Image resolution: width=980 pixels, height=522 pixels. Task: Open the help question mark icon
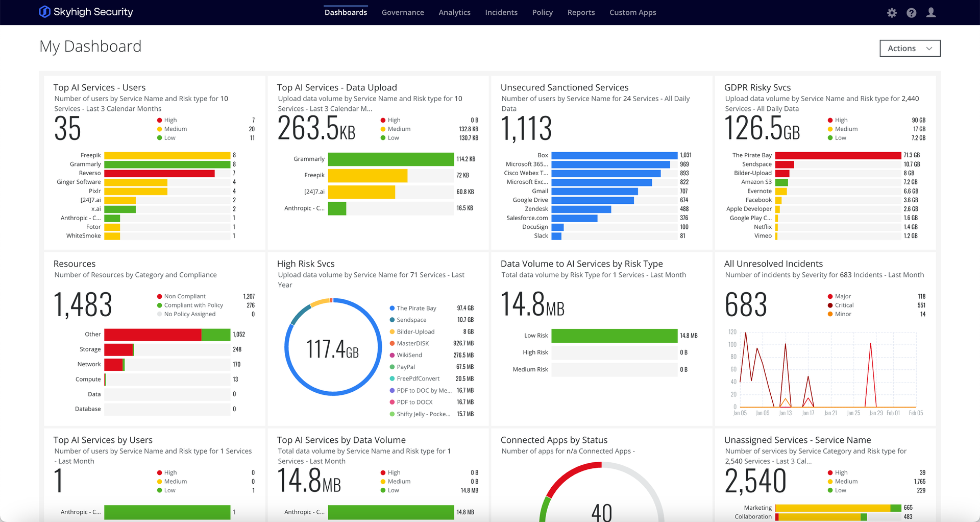pos(911,13)
